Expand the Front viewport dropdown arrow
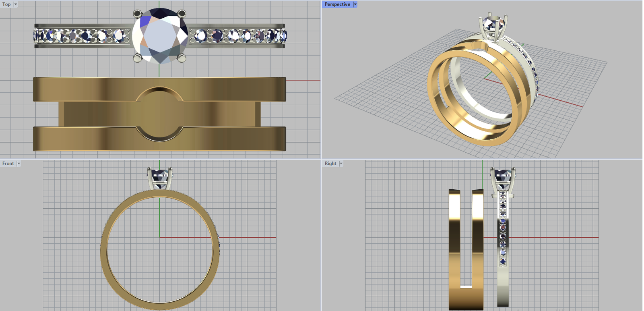644x311 pixels. (19, 164)
